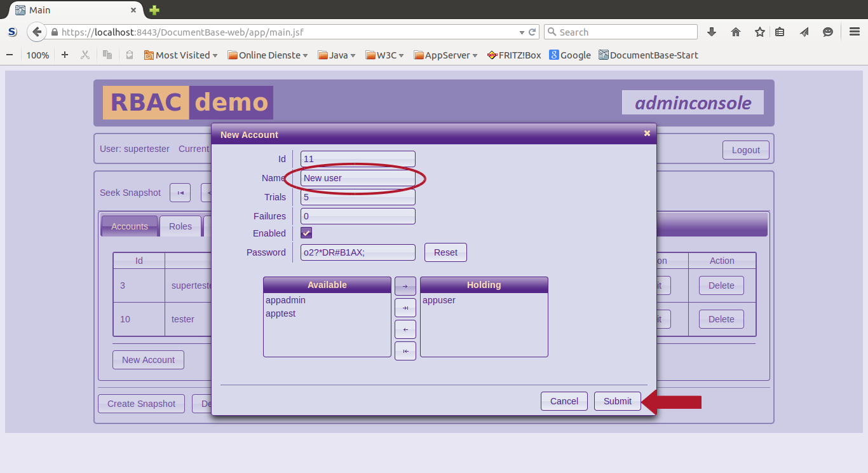868x473 pixels.
Task: Select appadmin in the Available list
Action: (286, 300)
